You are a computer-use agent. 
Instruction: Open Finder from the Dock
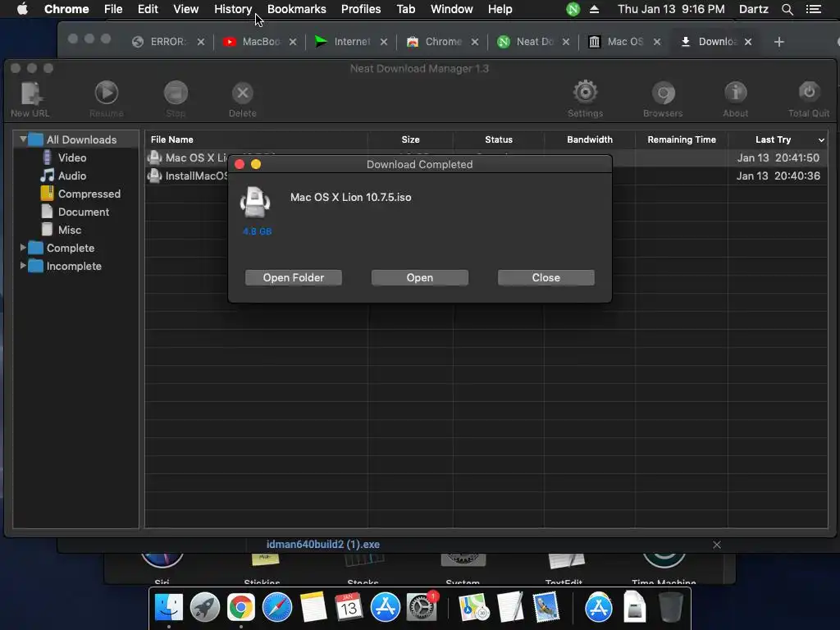point(169,608)
